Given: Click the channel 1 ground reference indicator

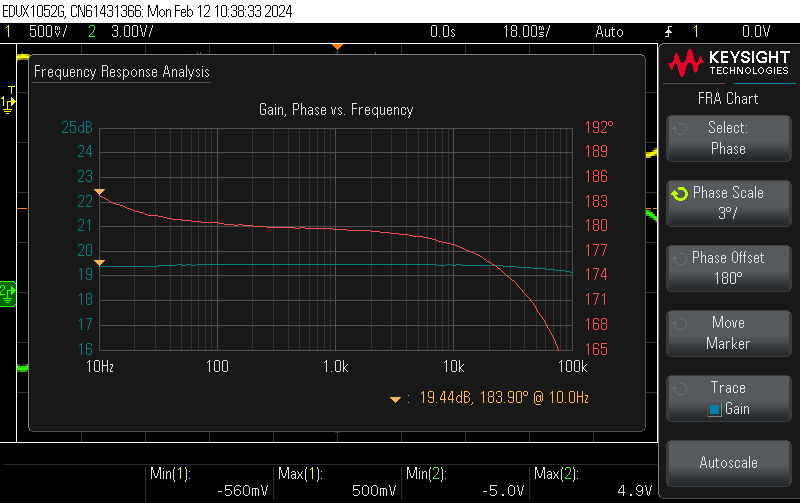Looking at the screenshot, I should coord(8,100).
